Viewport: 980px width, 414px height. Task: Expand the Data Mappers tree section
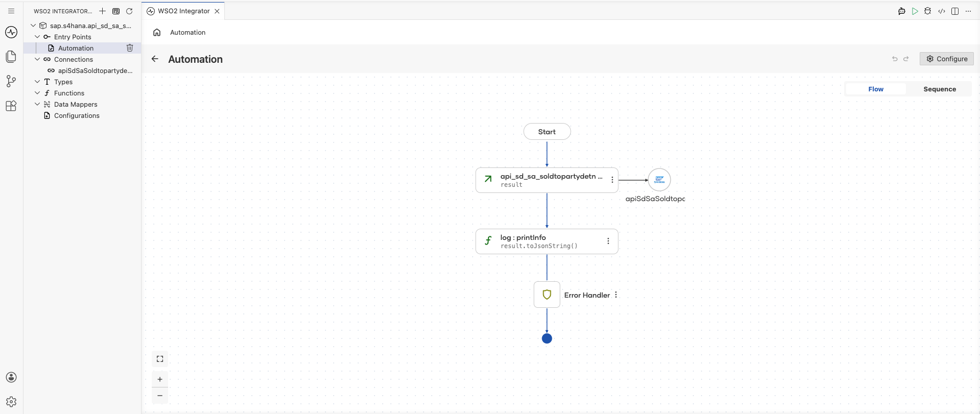(x=37, y=104)
